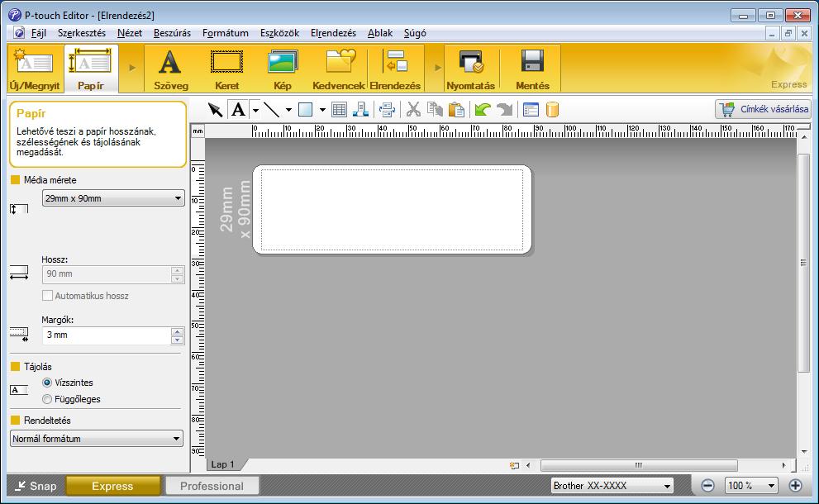Undo with the green arrow
This screenshot has width=819, height=504.
click(483, 110)
